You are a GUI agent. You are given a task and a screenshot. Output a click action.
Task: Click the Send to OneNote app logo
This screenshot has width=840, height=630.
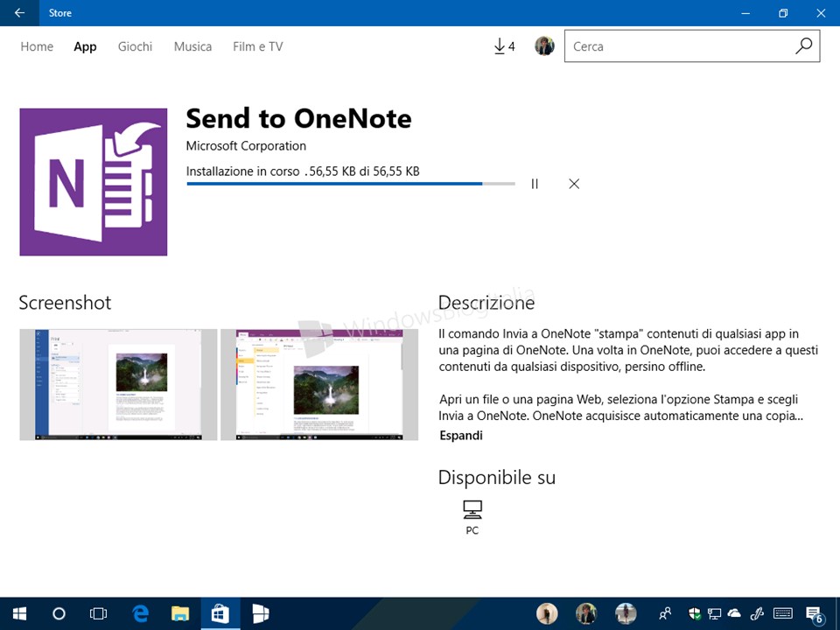(94, 182)
